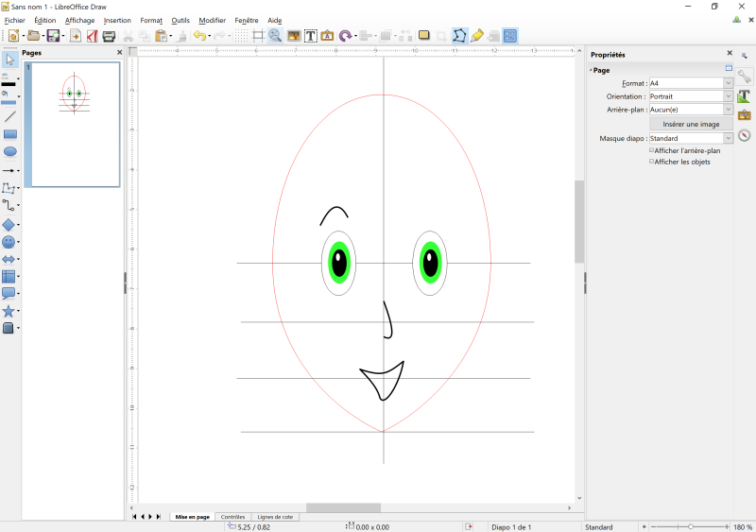Insert an image from file
This screenshot has width=756, height=532.
294,36
